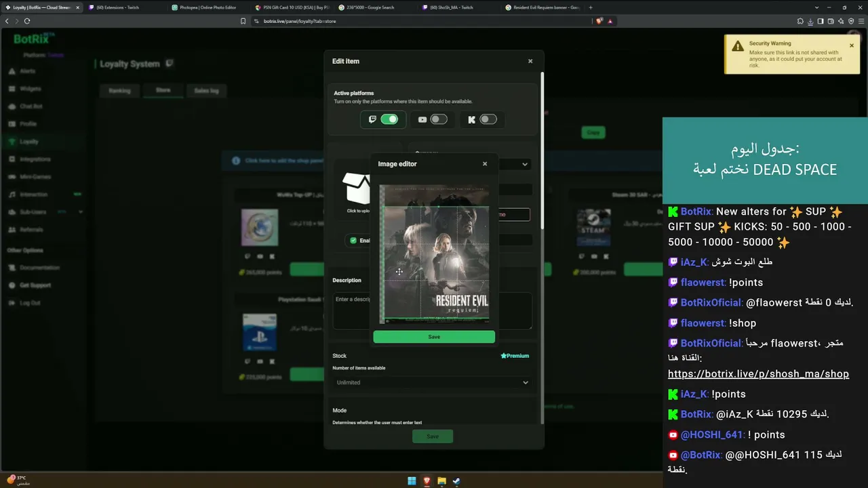Open Profile in the sidebar
The image size is (868, 488).
point(28,124)
